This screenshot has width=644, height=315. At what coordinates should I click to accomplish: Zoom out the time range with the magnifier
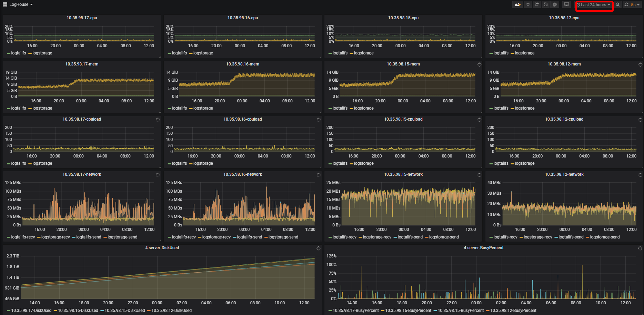point(617,4)
